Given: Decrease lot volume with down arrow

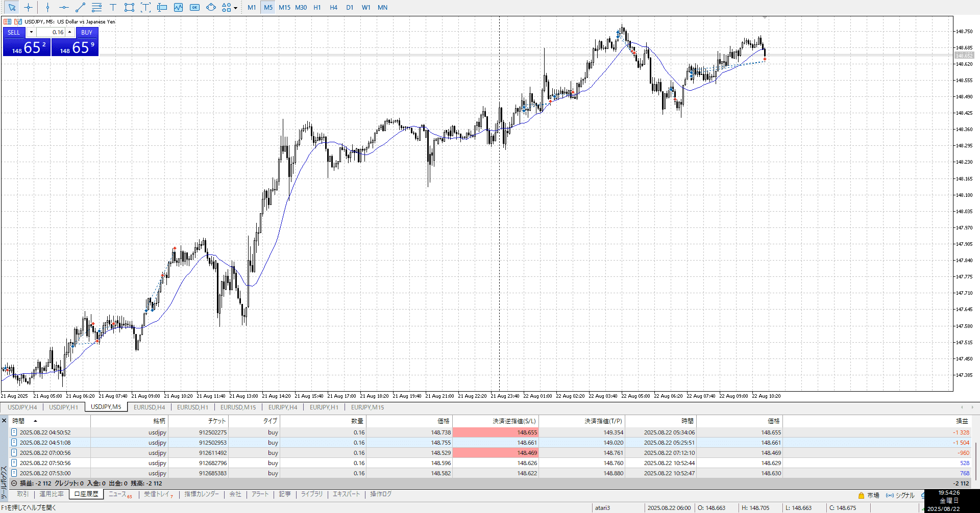Looking at the screenshot, I should click(x=31, y=32).
